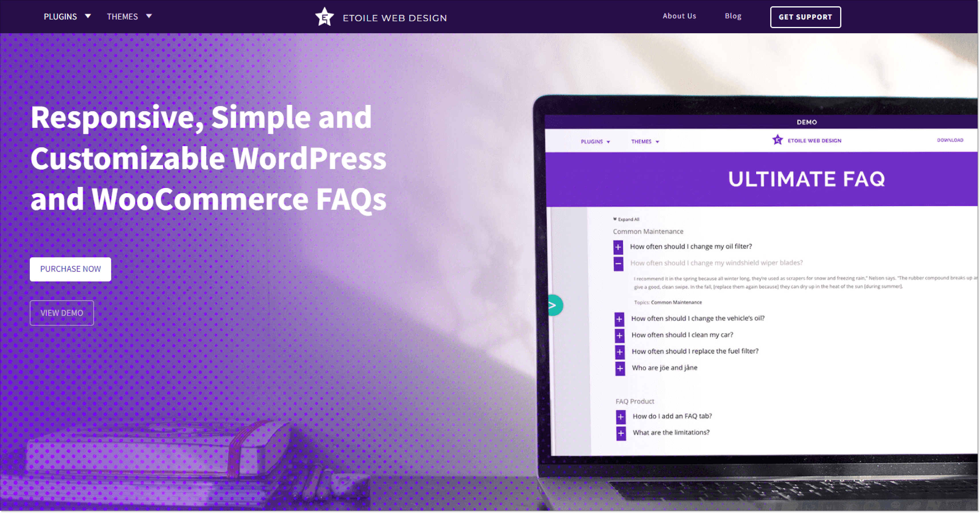The image size is (980, 513).
Task: Expand the demo PLUGINS dropdown
Action: [x=594, y=141]
